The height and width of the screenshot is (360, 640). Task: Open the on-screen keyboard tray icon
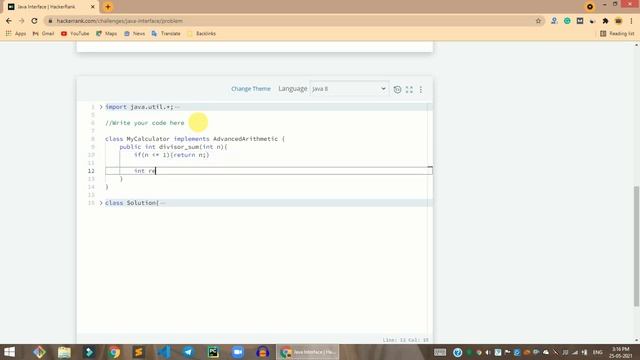[440, 352]
